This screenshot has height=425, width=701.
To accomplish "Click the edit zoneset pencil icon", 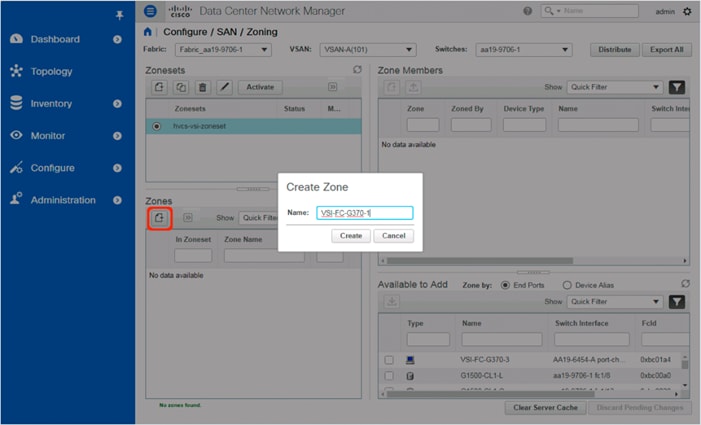I will tap(224, 87).
